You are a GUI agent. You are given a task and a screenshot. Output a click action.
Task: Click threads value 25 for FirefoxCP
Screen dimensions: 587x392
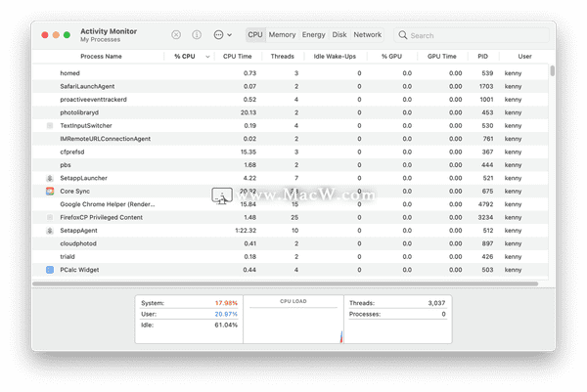point(294,217)
